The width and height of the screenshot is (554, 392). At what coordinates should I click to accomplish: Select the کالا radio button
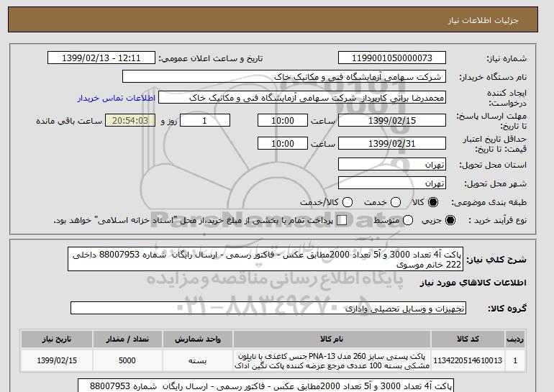pos(433,202)
